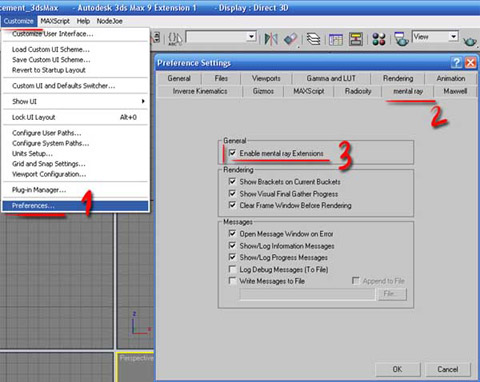Viewport: 480px width, 382px height.
Task: Open the Material Editor spheres icon
Action: [379, 39]
